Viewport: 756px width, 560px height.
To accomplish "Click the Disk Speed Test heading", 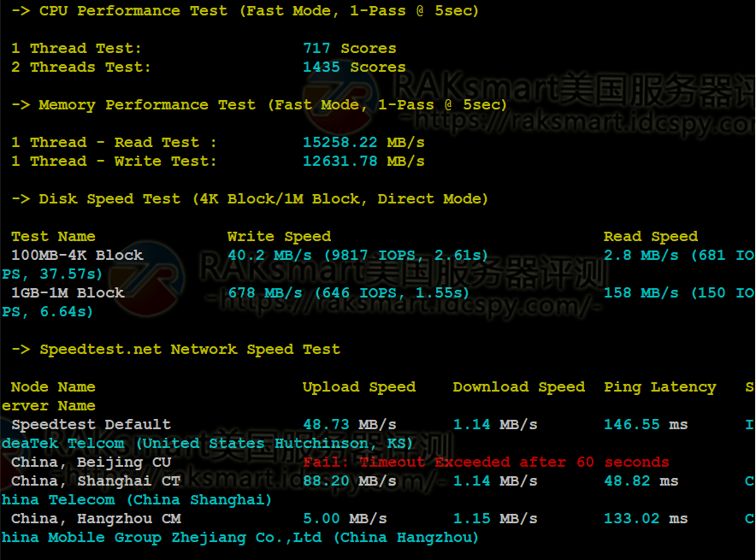I will (x=250, y=199).
